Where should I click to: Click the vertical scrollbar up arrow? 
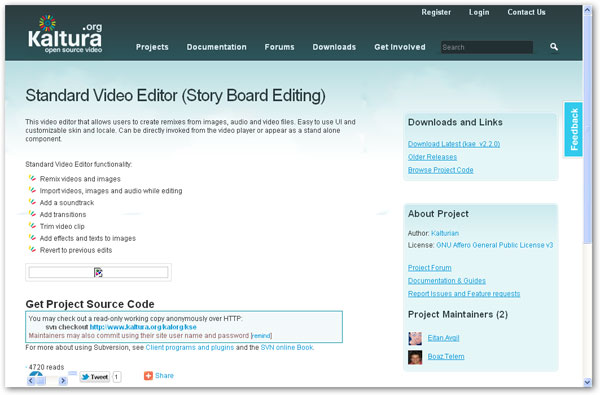(587, 10)
